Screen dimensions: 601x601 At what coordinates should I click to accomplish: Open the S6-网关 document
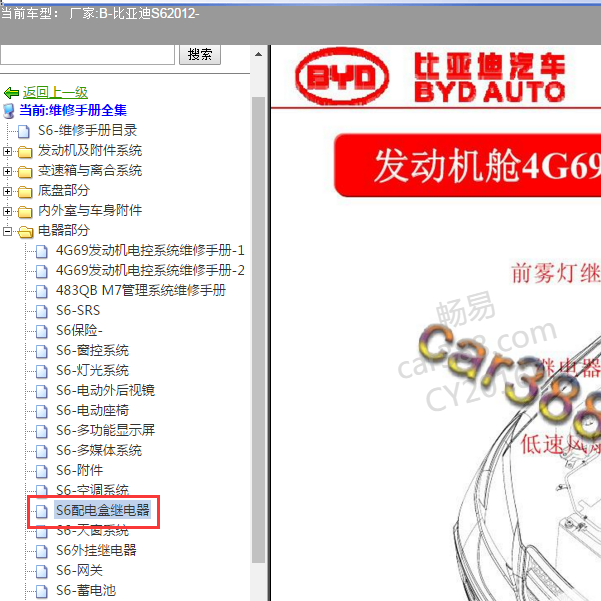point(79,570)
